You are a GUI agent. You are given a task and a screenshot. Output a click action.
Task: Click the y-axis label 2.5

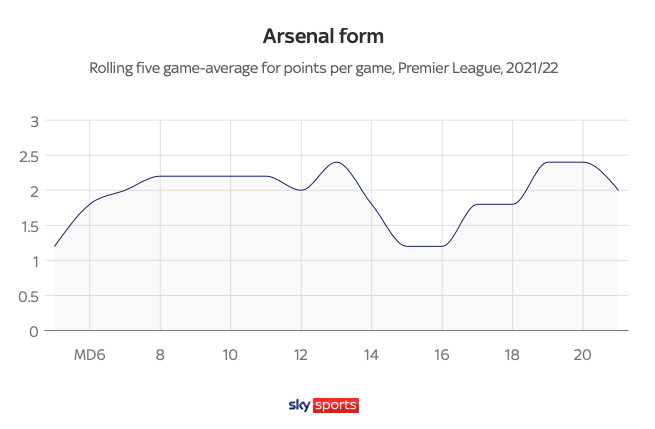coord(28,156)
